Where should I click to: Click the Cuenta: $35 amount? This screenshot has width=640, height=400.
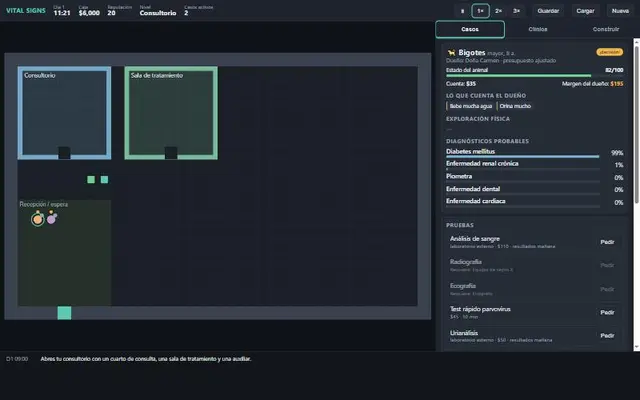click(x=461, y=84)
